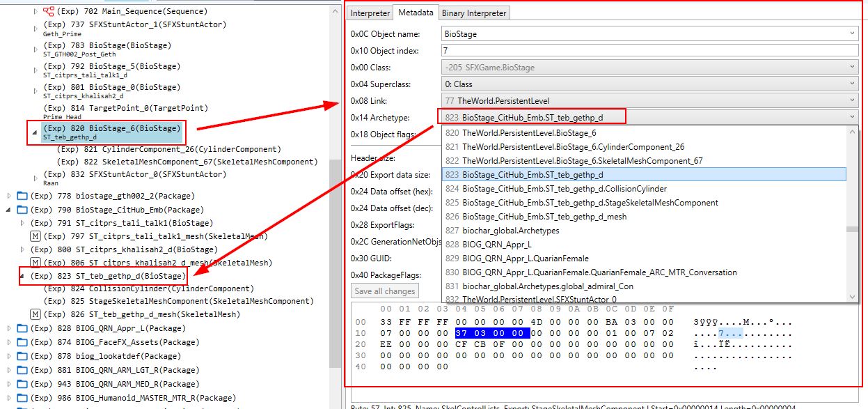Click the Save all changes button
The width and height of the screenshot is (868, 409).
click(385, 291)
